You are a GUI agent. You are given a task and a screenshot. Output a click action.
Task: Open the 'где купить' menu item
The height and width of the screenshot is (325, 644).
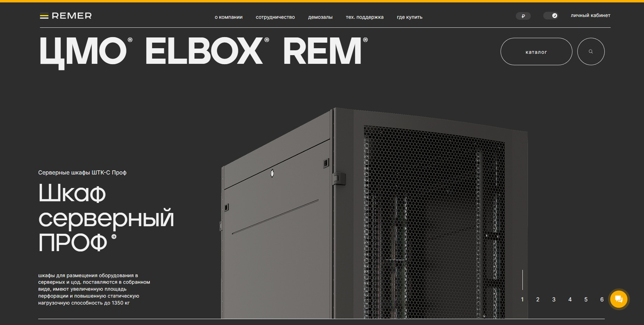[x=410, y=17]
